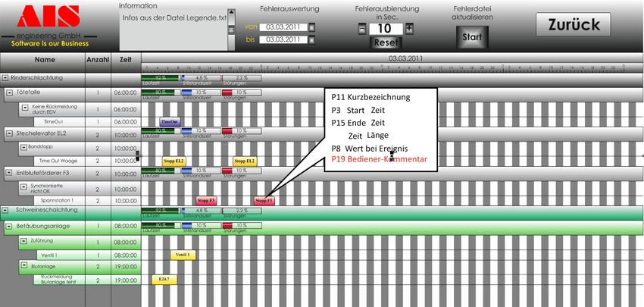
Task: Collapse the Blutanlage node
Action: pos(25,265)
